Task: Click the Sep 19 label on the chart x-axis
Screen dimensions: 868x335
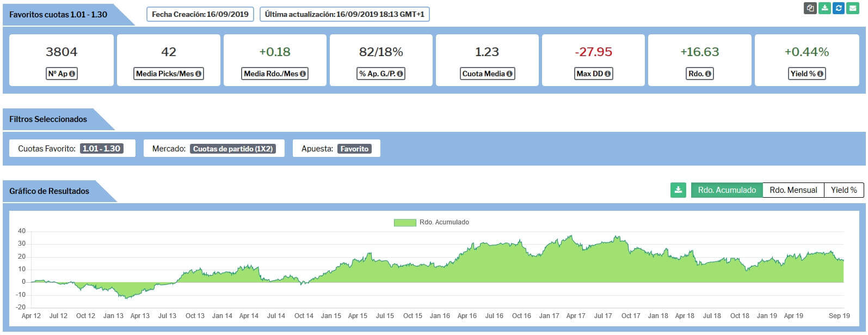Action: click(839, 316)
